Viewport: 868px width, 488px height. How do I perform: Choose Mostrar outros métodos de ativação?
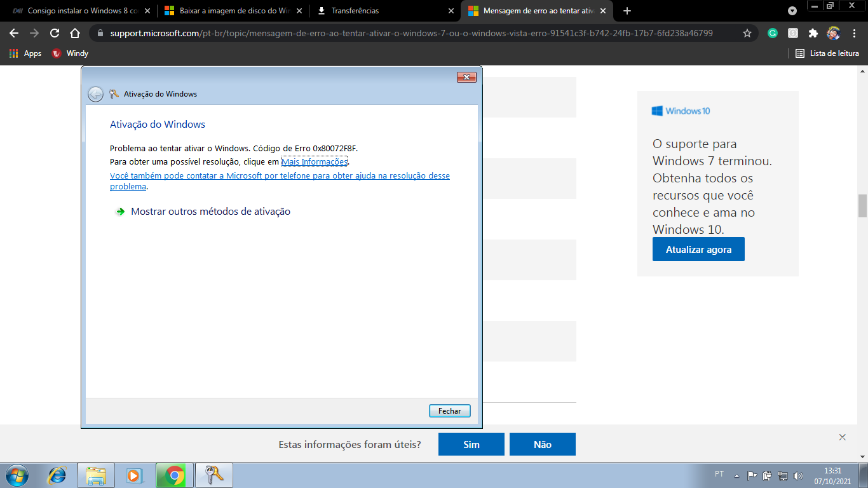[210, 212]
